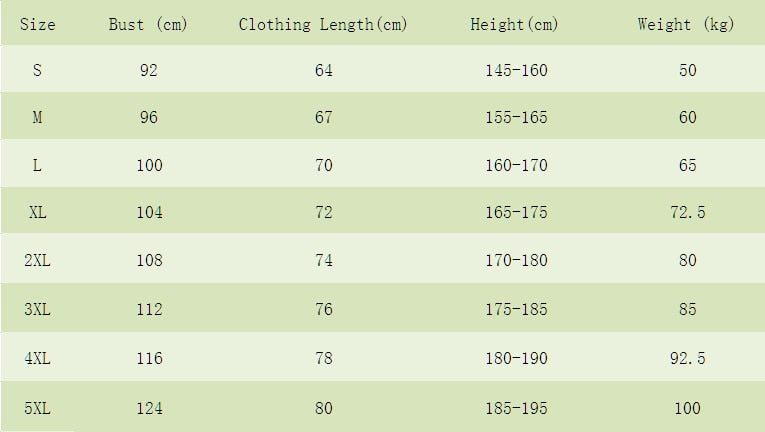The width and height of the screenshot is (765, 432).
Task: Click the Height(cm) column header
Action: coord(515,24)
